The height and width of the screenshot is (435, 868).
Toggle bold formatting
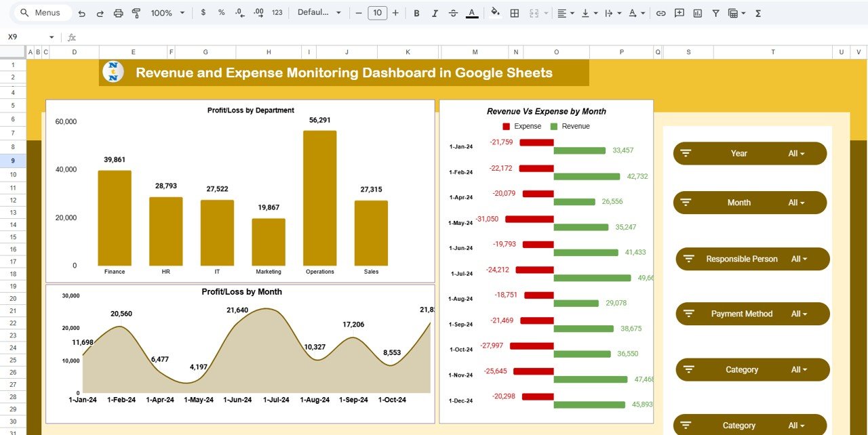click(416, 13)
